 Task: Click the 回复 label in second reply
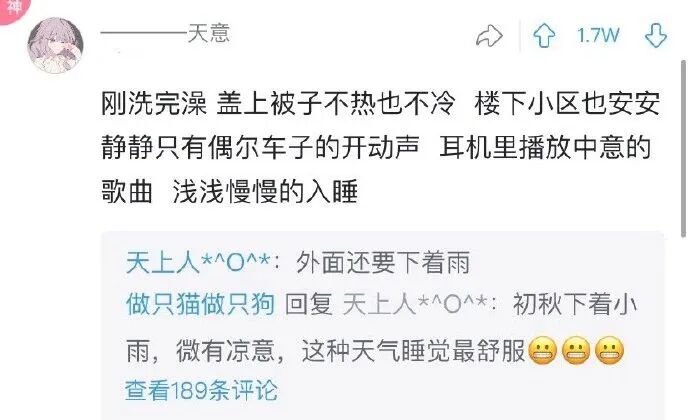[308, 304]
